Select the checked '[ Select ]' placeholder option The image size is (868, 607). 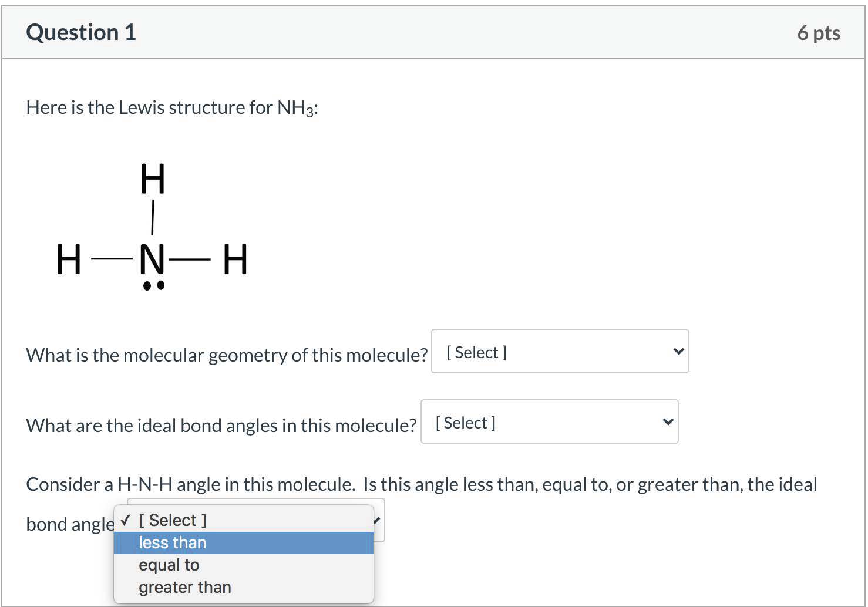[x=173, y=521]
